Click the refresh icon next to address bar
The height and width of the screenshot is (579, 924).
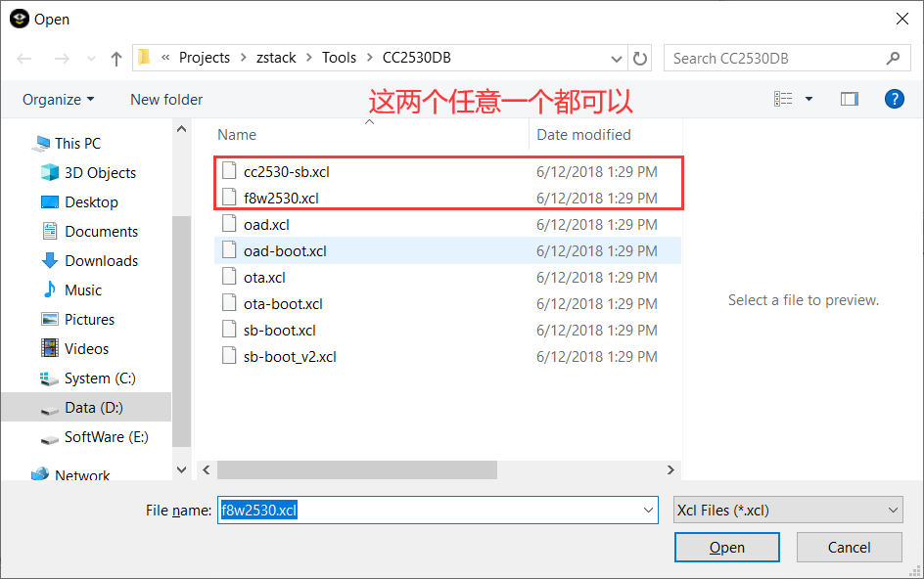640,58
